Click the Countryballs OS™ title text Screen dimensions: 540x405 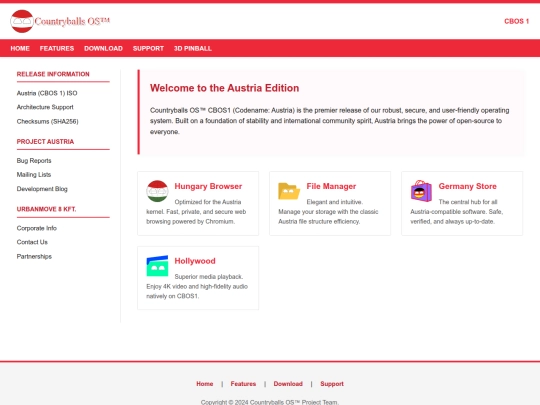point(72,21)
